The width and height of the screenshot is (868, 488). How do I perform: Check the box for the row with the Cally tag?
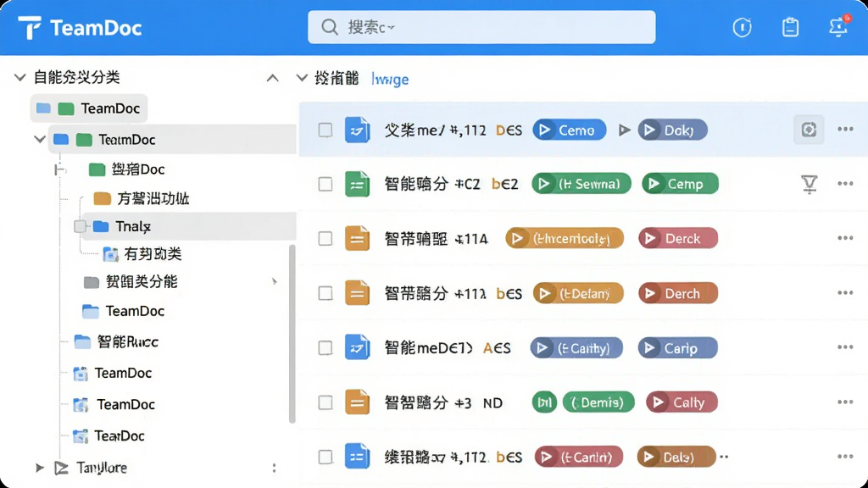(325, 402)
